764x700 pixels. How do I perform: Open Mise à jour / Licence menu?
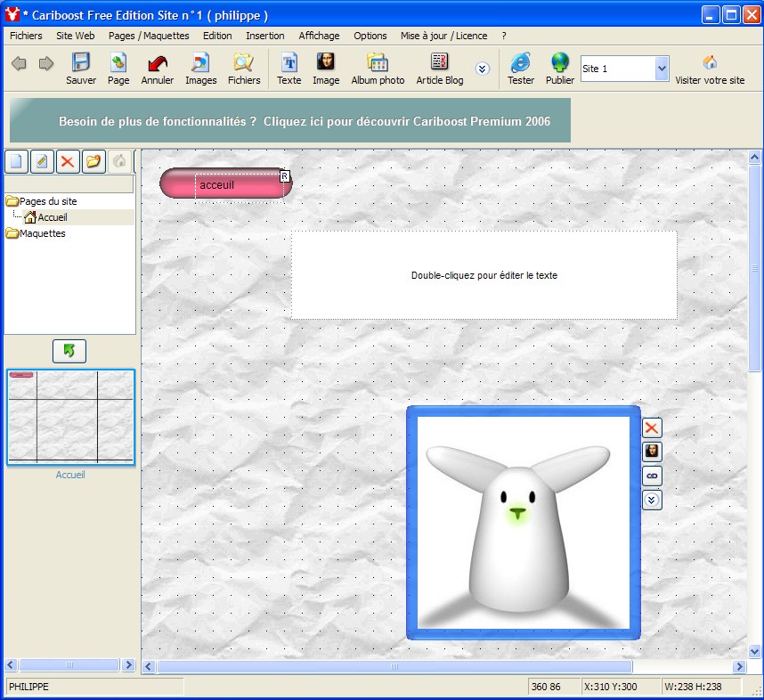[x=443, y=36]
